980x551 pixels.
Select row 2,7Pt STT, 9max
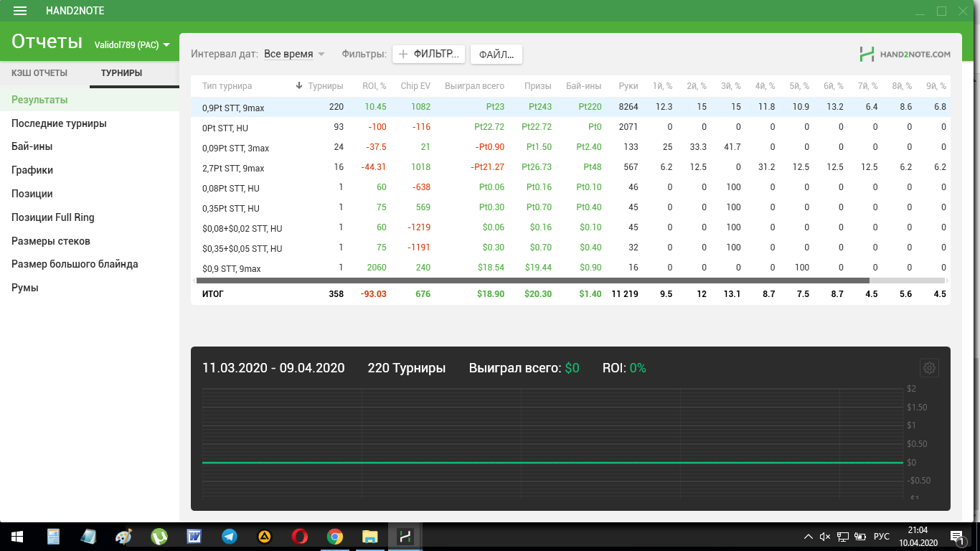tap(570, 168)
